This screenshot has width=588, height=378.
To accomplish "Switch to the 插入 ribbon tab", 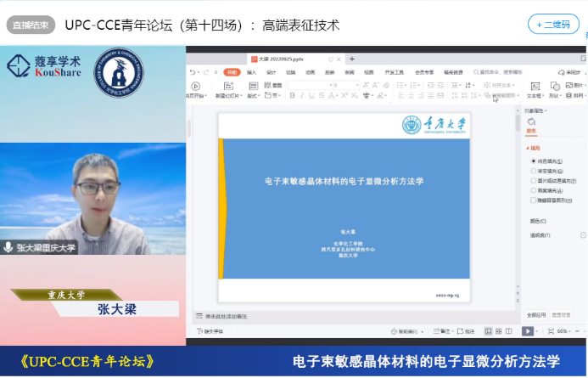I will pyautogui.click(x=250, y=72).
